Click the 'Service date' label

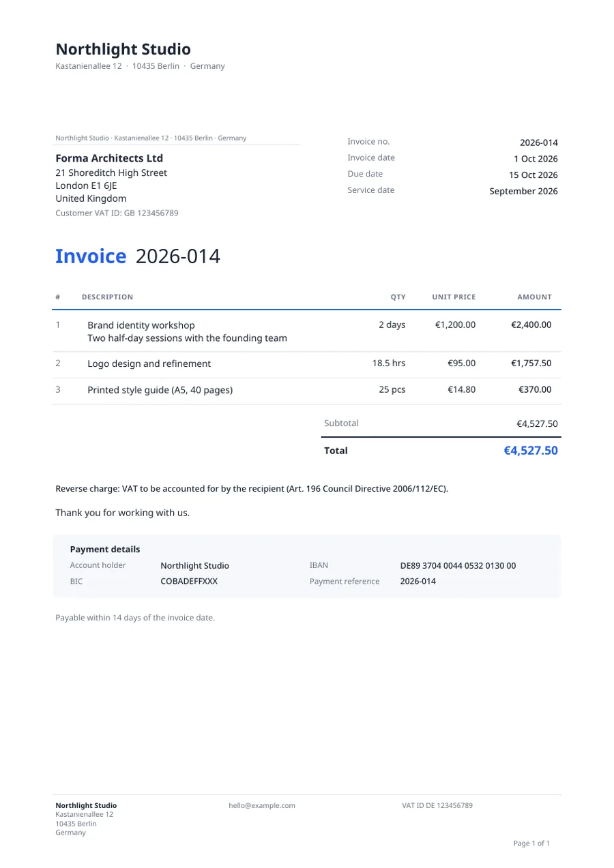(371, 190)
